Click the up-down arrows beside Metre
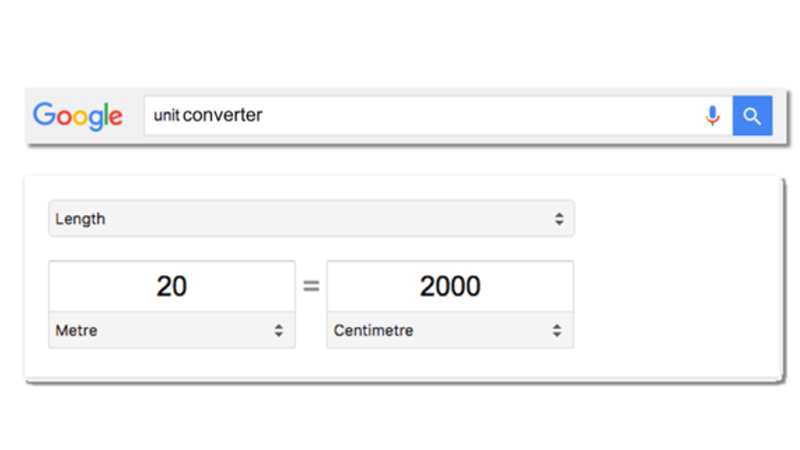 click(279, 330)
